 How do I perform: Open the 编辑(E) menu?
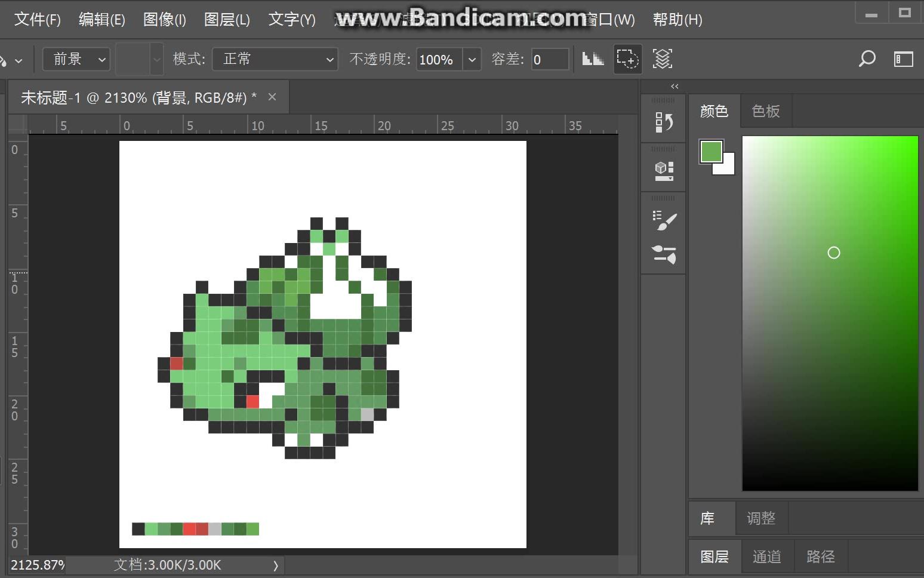pos(102,20)
